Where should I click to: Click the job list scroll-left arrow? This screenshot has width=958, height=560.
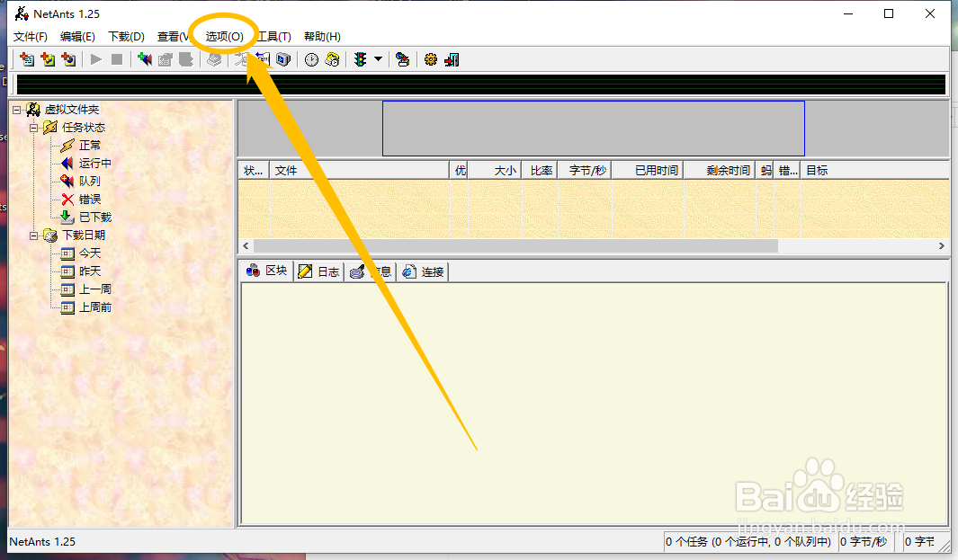click(x=246, y=245)
